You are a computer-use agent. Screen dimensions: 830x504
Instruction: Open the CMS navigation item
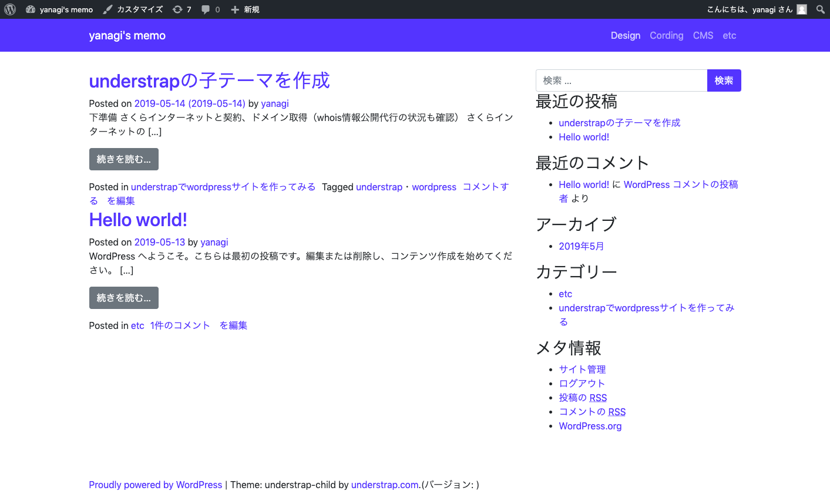pyautogui.click(x=703, y=35)
